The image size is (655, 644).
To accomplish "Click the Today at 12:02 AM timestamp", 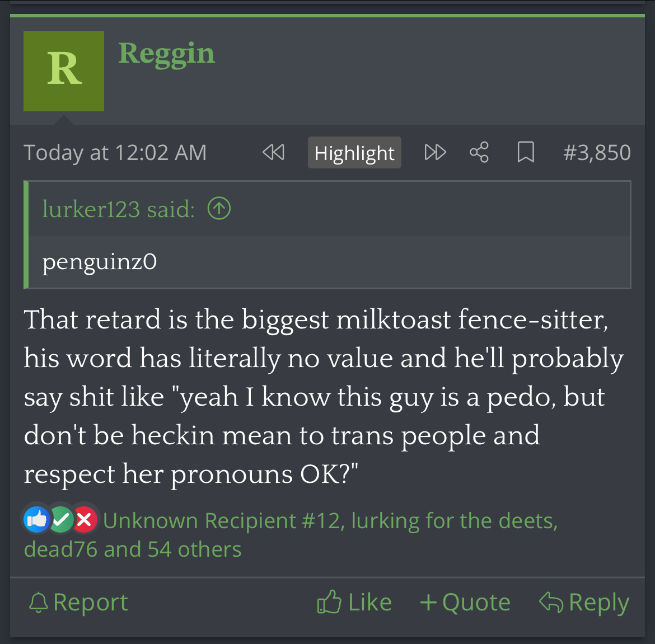I will 115,152.
